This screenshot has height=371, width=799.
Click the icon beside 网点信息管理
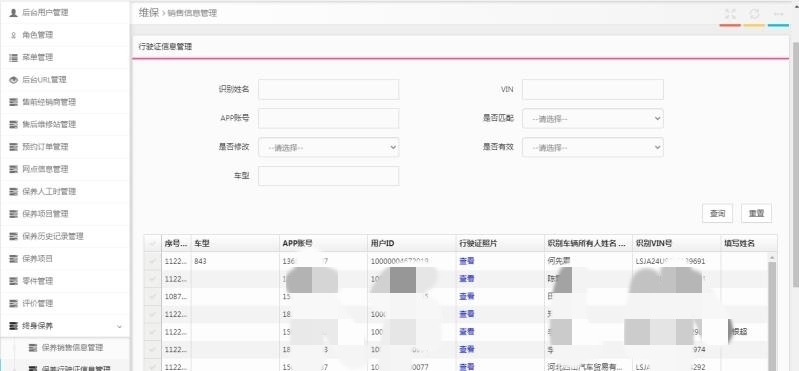(x=14, y=169)
